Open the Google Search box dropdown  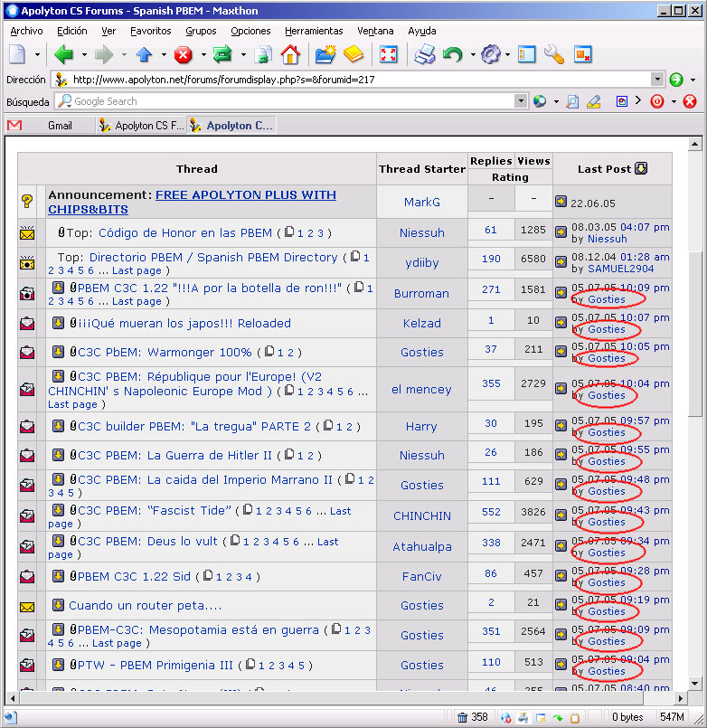click(x=521, y=101)
